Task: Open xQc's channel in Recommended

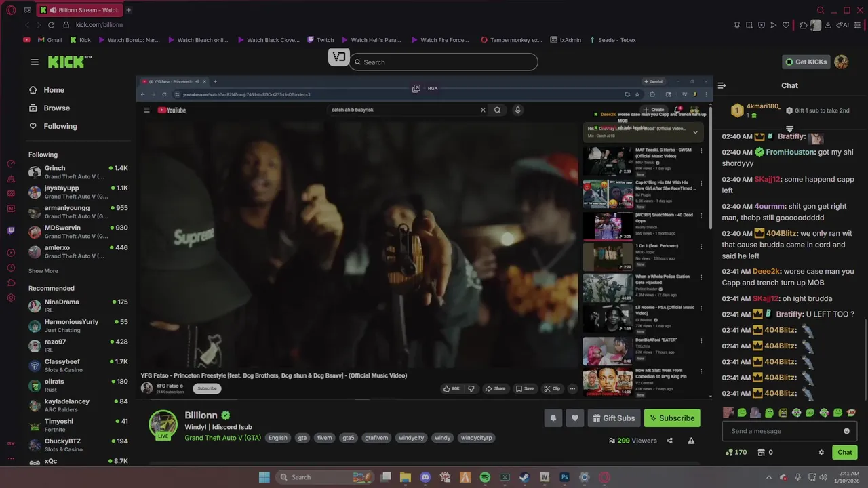Action: coord(78,462)
